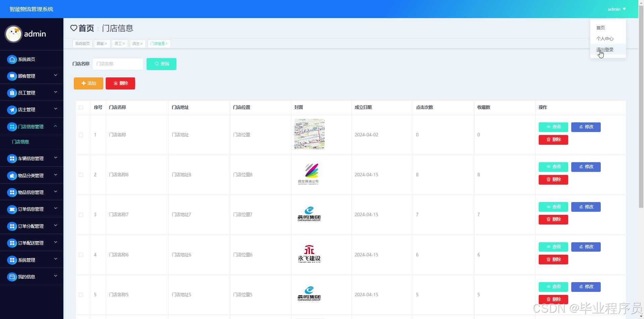Toggle the admin dropdown arrow in top bar
The height and width of the screenshot is (319, 644).
click(x=624, y=9)
